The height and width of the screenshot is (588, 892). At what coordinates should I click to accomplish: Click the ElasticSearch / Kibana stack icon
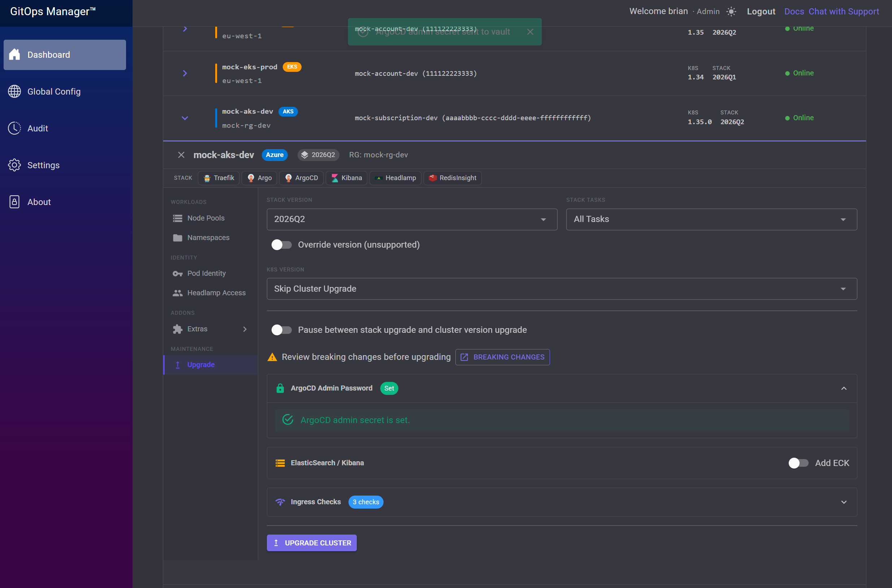tap(280, 463)
